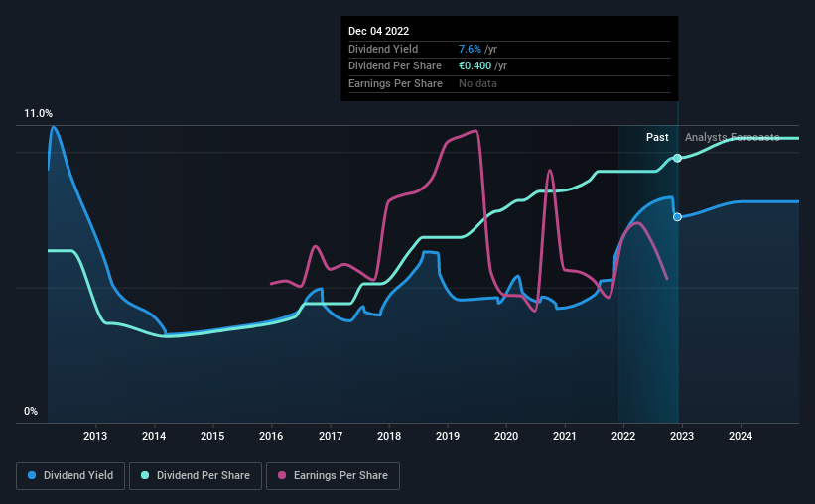Click the €0.400 dividend per share value
This screenshot has height=504, width=815.
pyautogui.click(x=475, y=66)
